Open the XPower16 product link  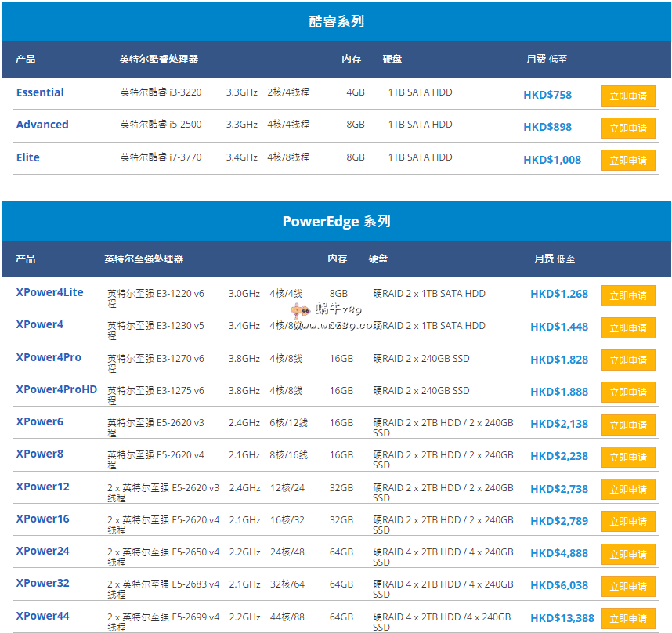tap(43, 519)
